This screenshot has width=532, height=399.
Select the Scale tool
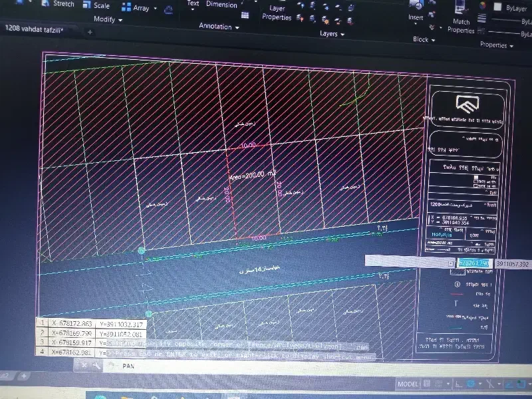point(101,5)
